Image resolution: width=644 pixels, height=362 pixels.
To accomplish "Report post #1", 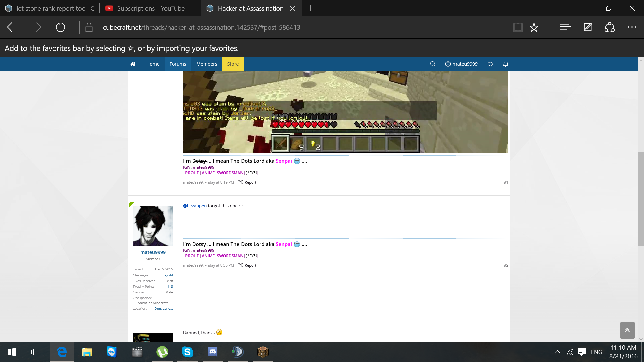I will point(247,182).
